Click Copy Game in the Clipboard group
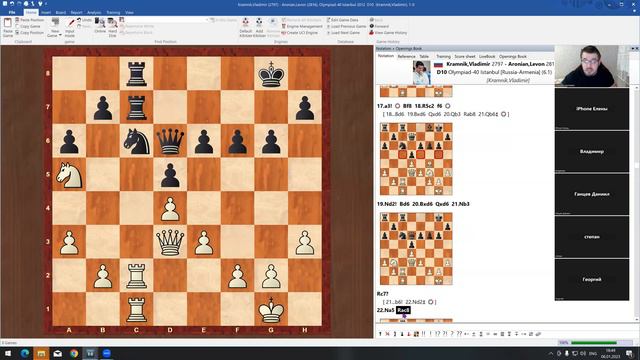 click(x=28, y=26)
